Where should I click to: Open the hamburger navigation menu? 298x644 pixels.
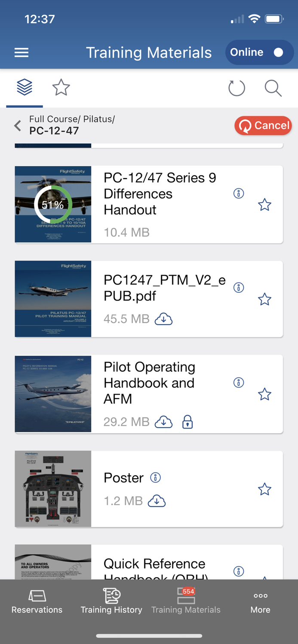tap(22, 52)
